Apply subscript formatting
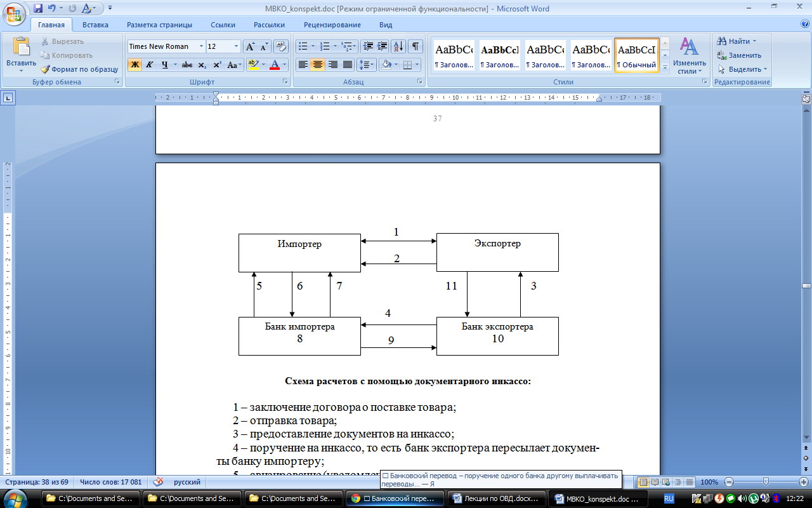Image resolution: width=812 pixels, height=508 pixels. [x=202, y=65]
